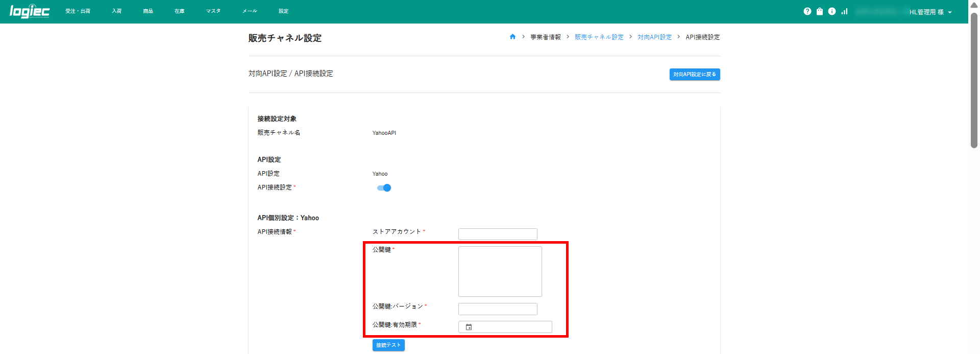Open the 商品 menu
Viewport: 980px width, 354px height.
[148, 11]
